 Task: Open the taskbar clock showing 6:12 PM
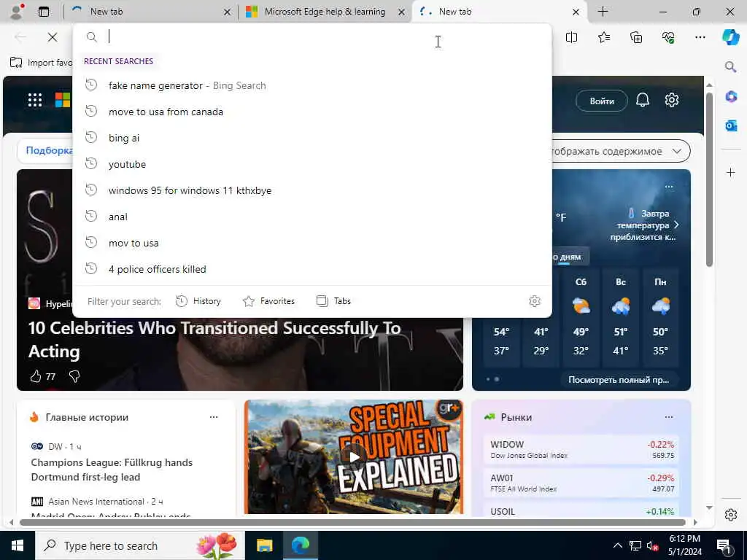coord(684,545)
